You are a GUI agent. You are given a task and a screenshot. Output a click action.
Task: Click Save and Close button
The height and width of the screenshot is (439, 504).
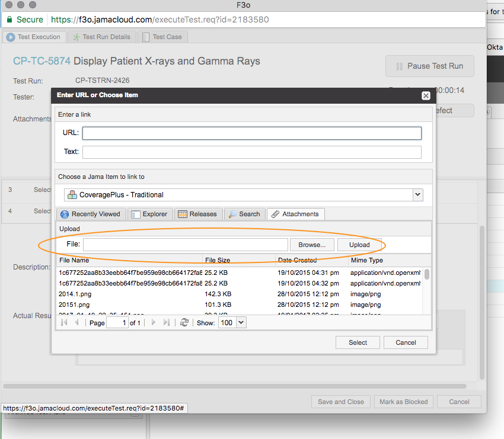click(341, 402)
